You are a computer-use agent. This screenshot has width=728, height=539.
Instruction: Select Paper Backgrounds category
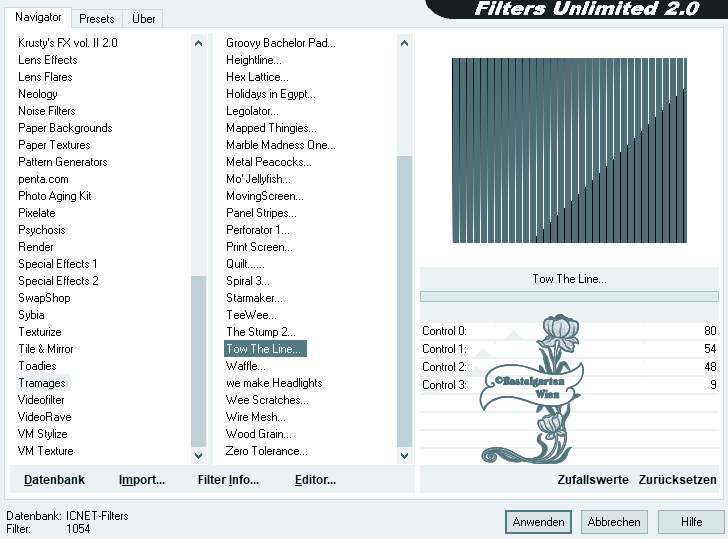65,128
